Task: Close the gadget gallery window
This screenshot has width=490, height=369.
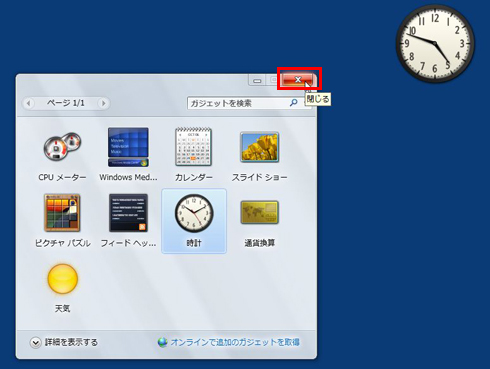Action: 298,79
